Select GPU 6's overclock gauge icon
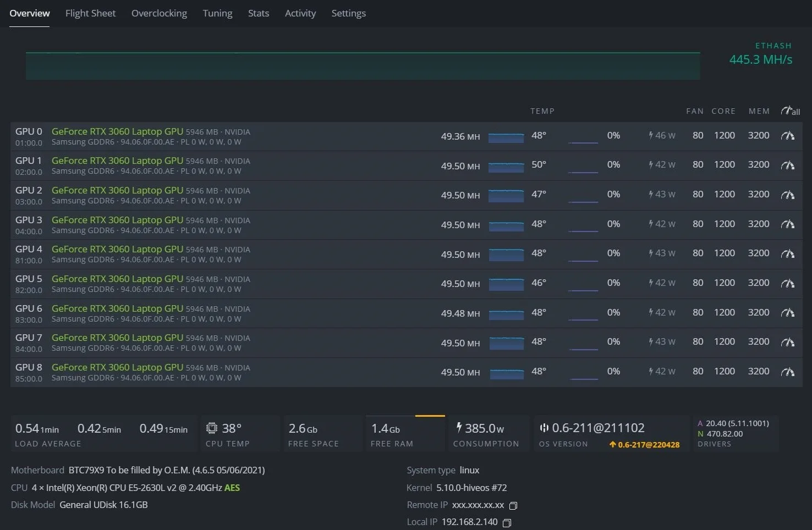 click(x=788, y=313)
